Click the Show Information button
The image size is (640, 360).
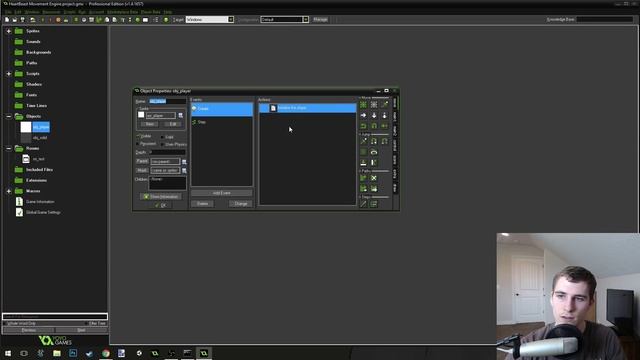point(161,197)
